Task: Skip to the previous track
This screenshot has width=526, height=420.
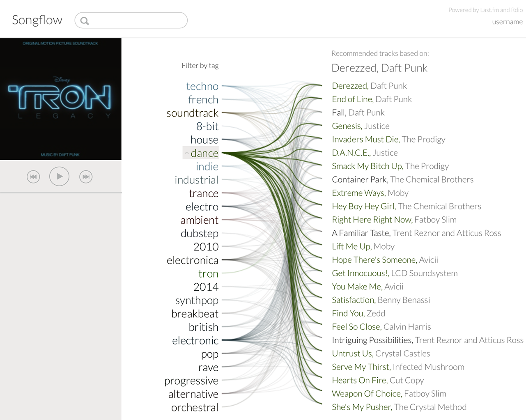Action: coord(33,177)
